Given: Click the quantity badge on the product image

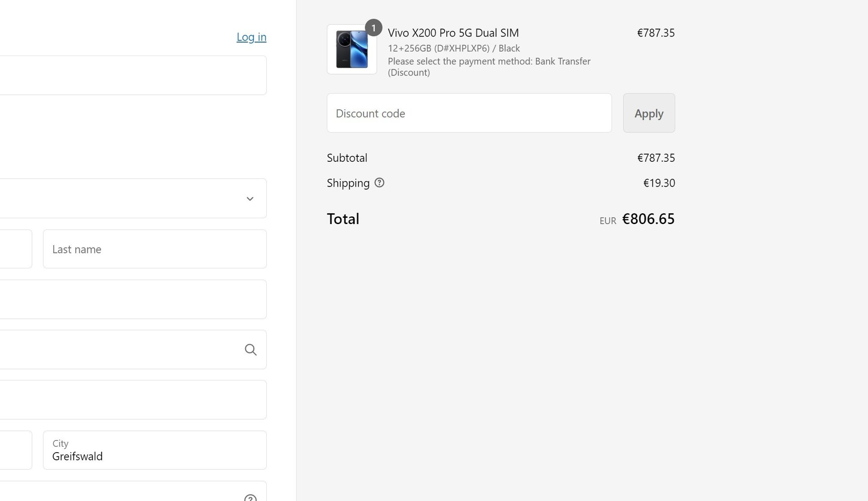Looking at the screenshot, I should click(373, 28).
